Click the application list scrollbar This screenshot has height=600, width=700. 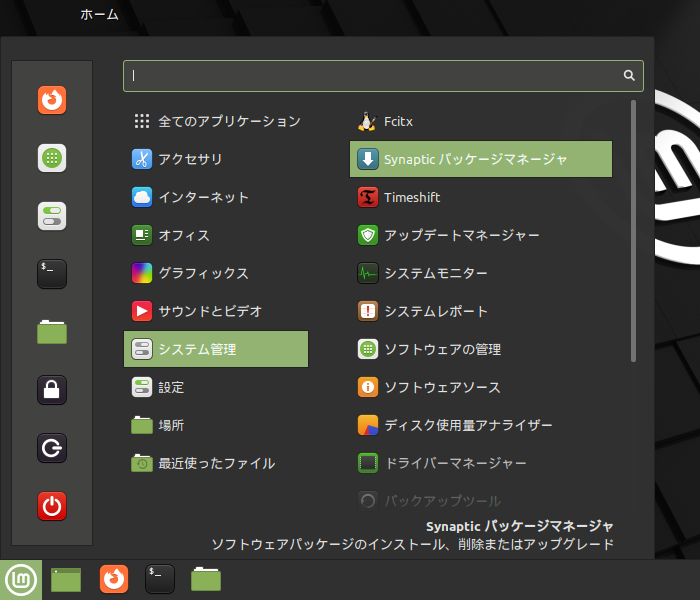point(633,231)
